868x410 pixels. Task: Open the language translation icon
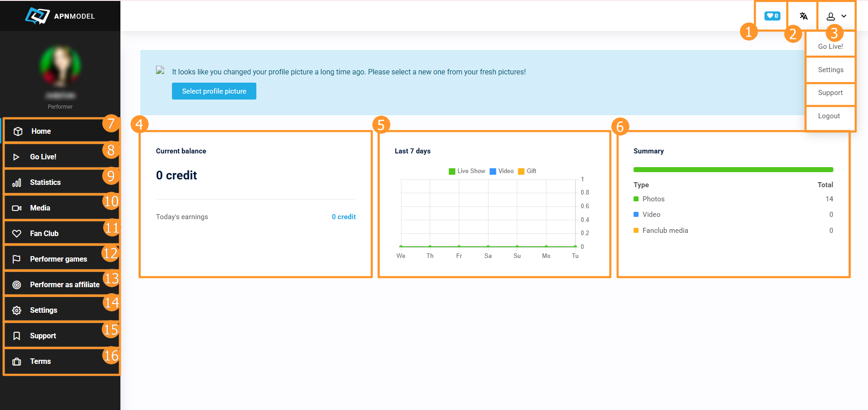click(803, 16)
